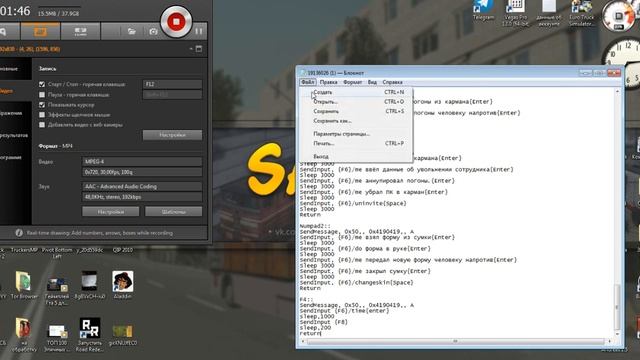Click the Шаблоны button
Viewport: 640px width, 360px height.
click(173, 212)
